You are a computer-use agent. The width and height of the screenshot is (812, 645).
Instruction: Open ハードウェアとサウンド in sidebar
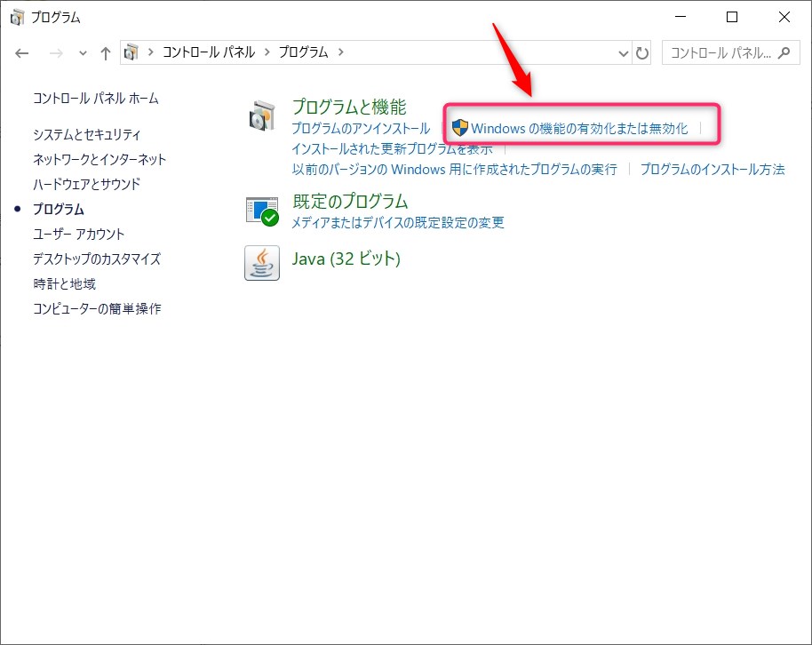[87, 185]
